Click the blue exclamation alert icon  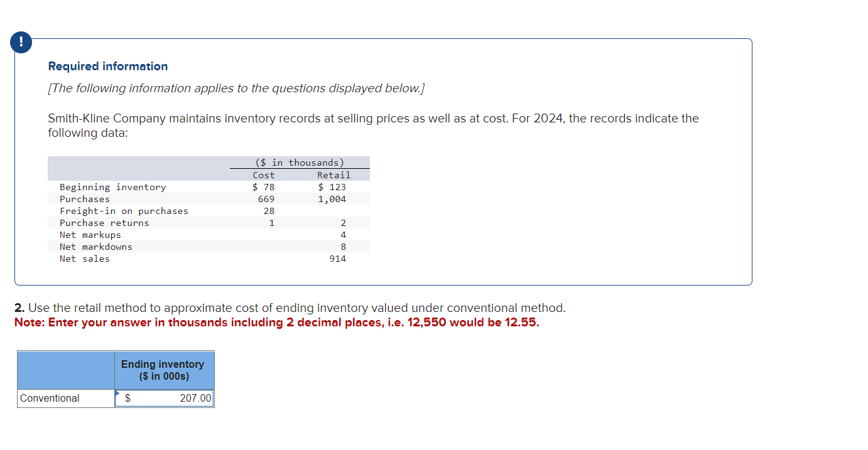(21, 43)
